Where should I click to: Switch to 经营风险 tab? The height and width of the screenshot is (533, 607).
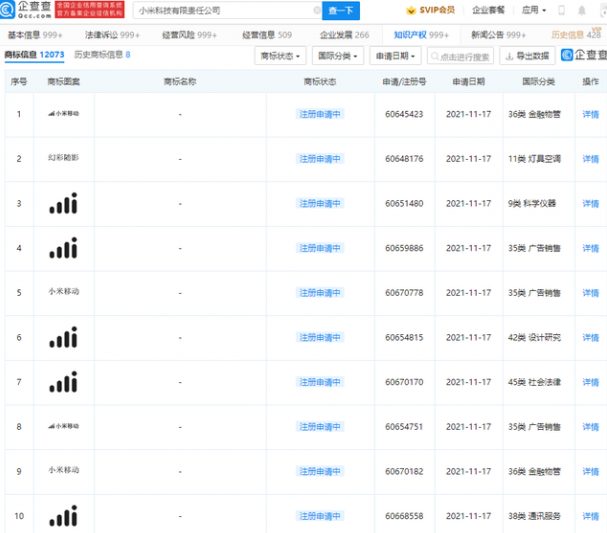(189, 35)
